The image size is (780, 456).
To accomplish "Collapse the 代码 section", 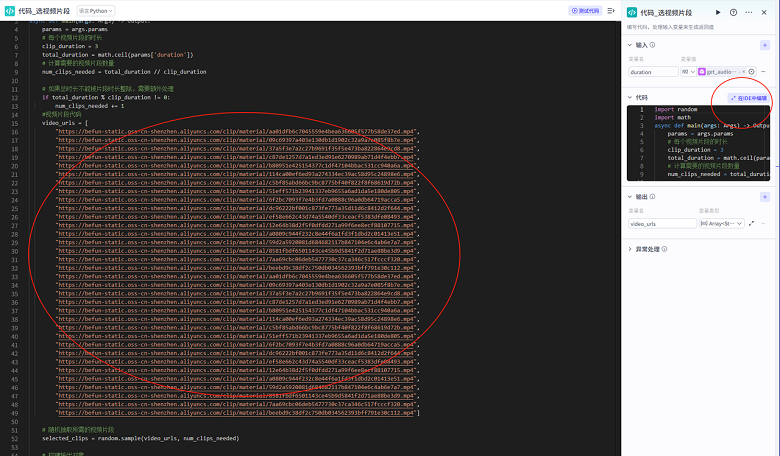I will tap(630, 97).
